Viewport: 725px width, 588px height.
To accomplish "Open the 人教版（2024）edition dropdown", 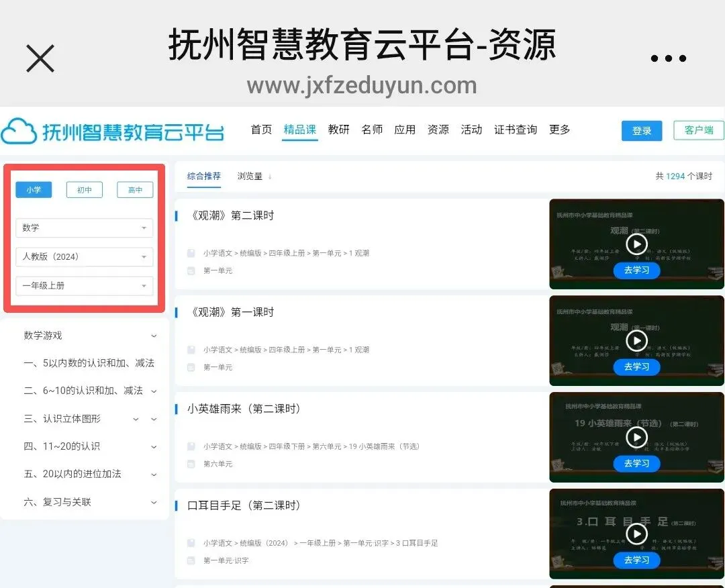I will pos(84,256).
